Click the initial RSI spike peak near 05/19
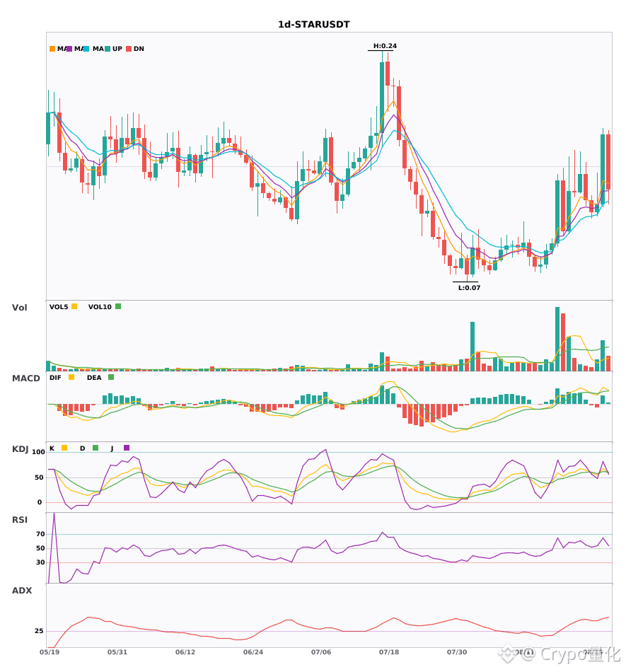The height and width of the screenshot is (672, 626). point(54,514)
